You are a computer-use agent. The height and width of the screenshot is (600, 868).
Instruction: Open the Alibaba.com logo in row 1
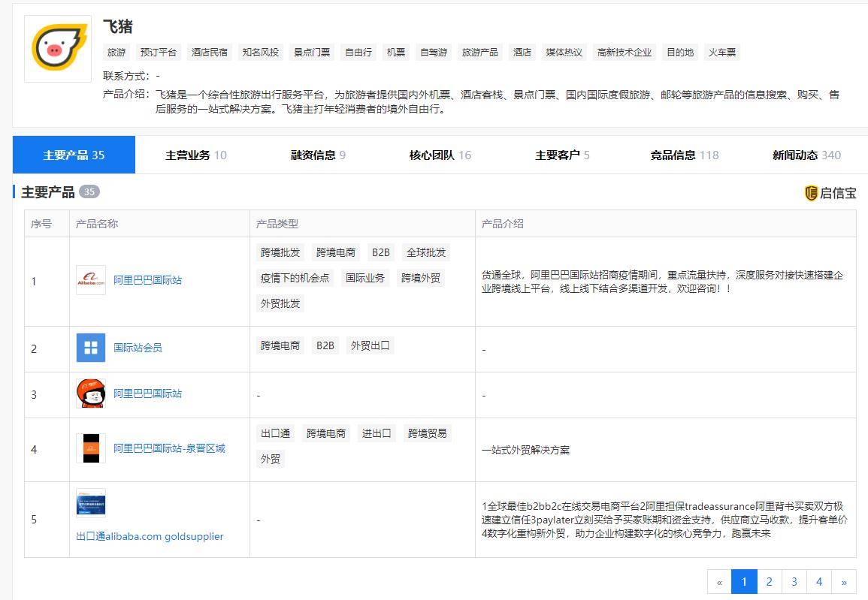pos(91,280)
